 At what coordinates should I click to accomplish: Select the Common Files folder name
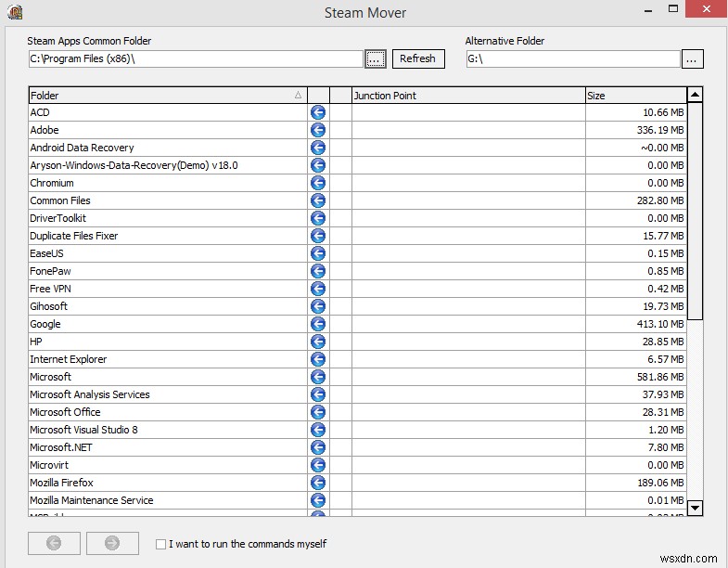(60, 200)
